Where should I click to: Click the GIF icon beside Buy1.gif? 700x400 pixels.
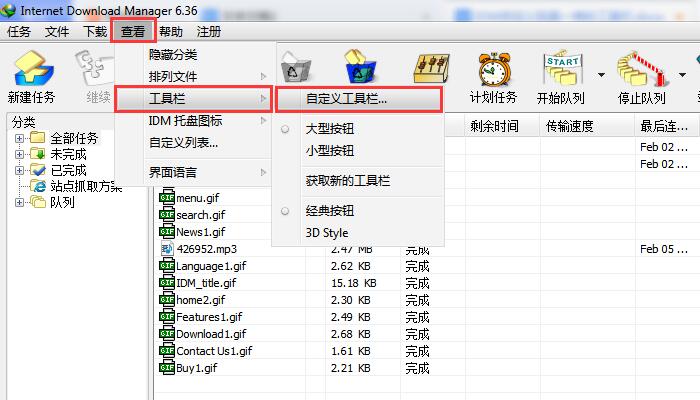click(x=167, y=367)
